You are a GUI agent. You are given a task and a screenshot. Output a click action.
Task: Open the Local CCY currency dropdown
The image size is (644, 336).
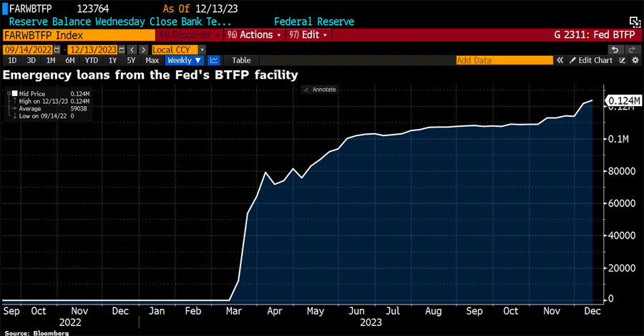[x=202, y=49]
